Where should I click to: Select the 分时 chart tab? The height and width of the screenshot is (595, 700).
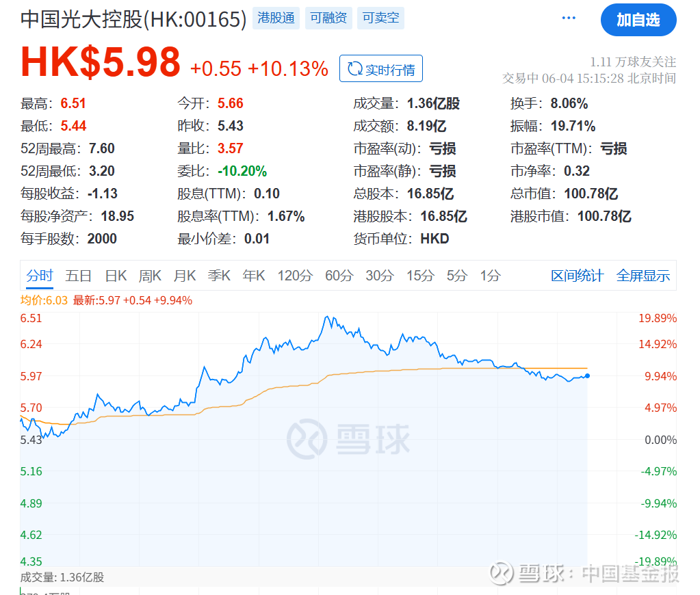click(40, 276)
